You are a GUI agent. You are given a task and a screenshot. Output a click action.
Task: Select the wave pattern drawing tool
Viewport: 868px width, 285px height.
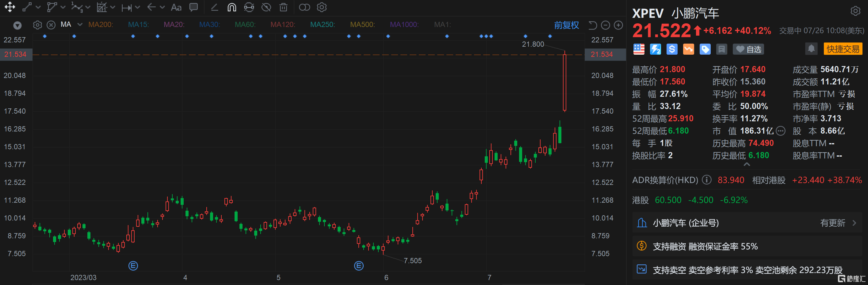pyautogui.click(x=77, y=7)
